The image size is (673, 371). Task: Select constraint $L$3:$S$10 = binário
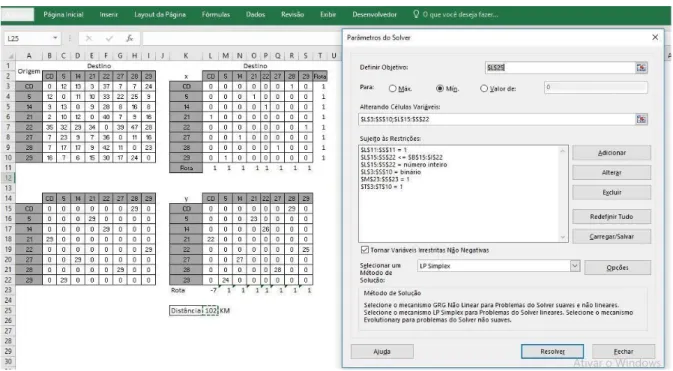pos(391,172)
